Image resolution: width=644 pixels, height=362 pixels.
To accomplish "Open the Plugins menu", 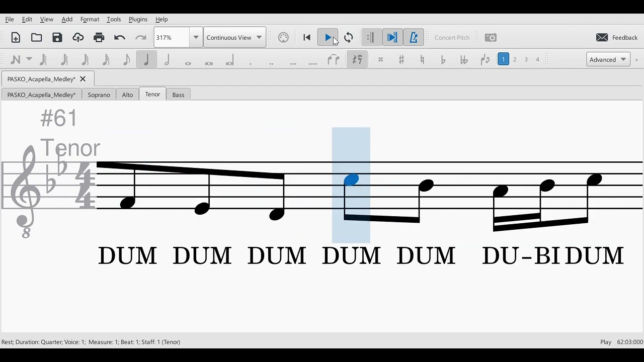I will pos(138,19).
